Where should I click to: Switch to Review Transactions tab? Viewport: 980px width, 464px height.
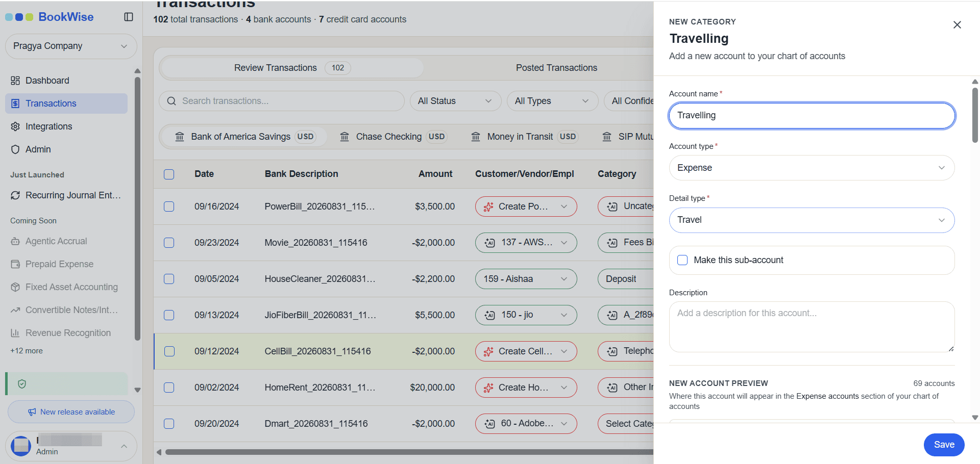point(292,68)
